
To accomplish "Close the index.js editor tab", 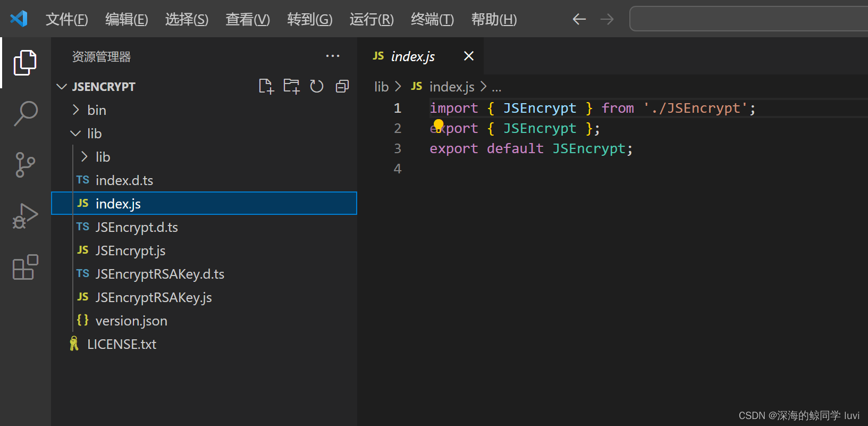I will coord(469,56).
